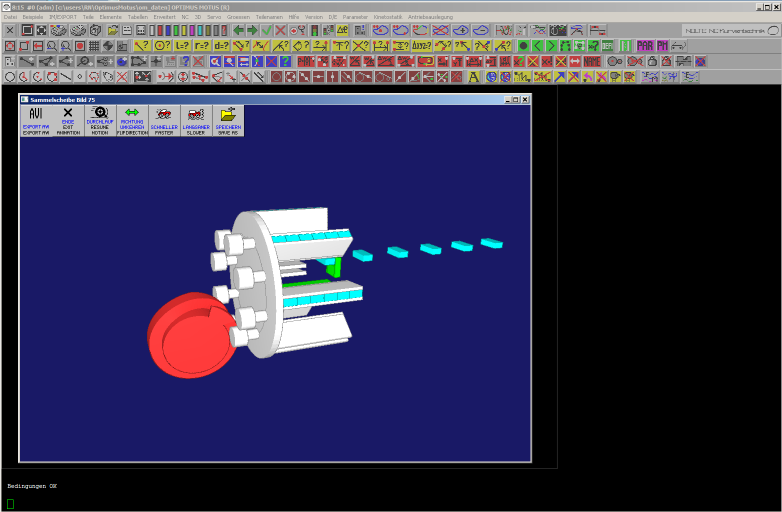
Task: Resume motion with the Durchlauf button
Action: click(100, 120)
